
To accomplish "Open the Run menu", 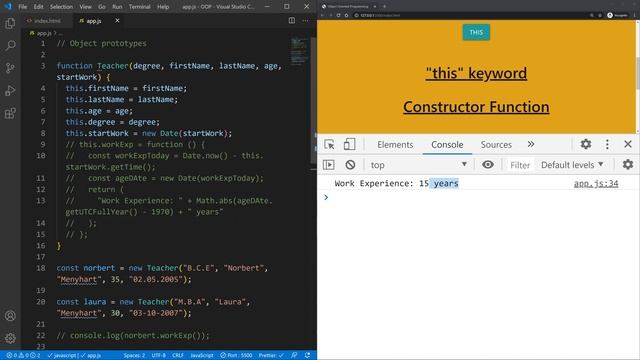I will [117, 7].
